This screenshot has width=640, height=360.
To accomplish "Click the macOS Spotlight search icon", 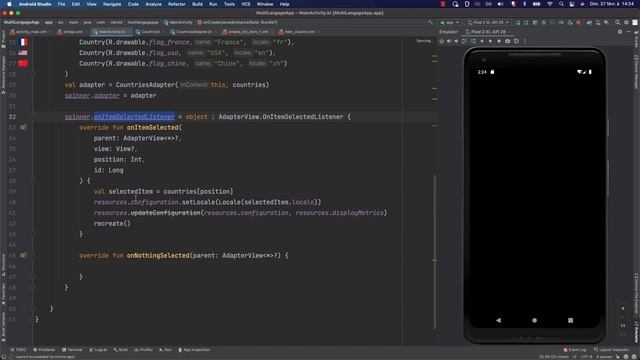I will tap(561, 4).
